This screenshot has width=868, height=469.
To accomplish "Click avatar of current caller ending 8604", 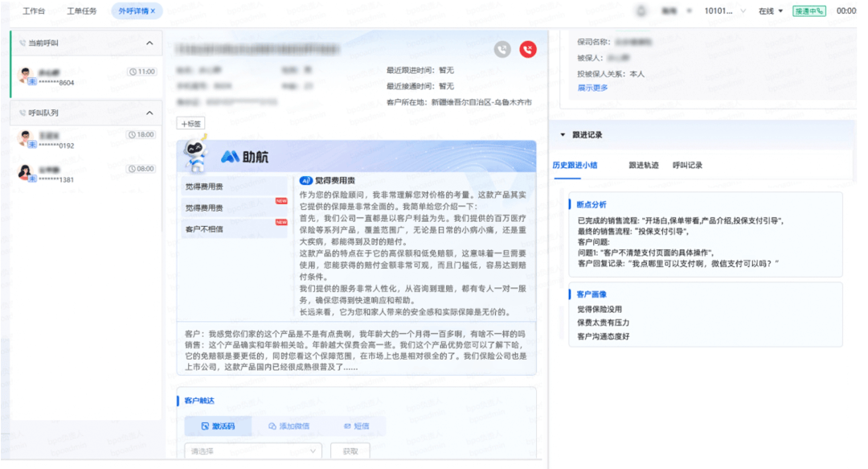I will (x=25, y=75).
